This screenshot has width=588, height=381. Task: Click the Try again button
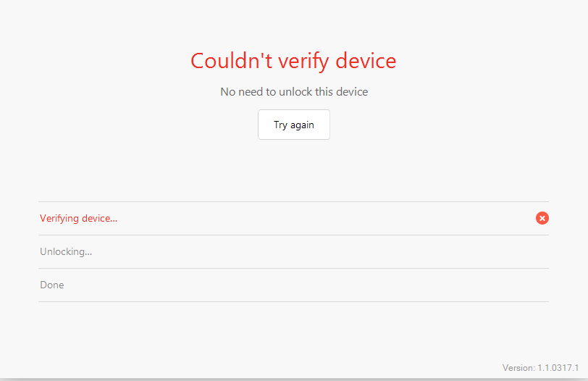[294, 125]
